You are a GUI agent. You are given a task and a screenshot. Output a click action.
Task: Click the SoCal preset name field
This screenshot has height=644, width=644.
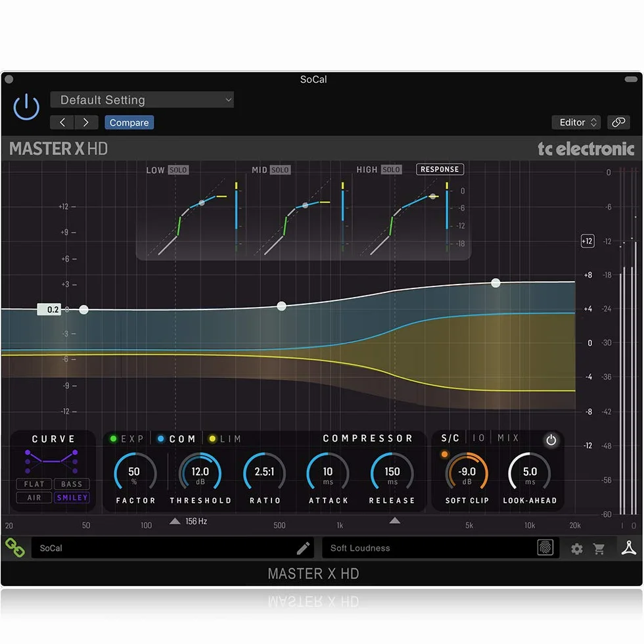point(172,548)
